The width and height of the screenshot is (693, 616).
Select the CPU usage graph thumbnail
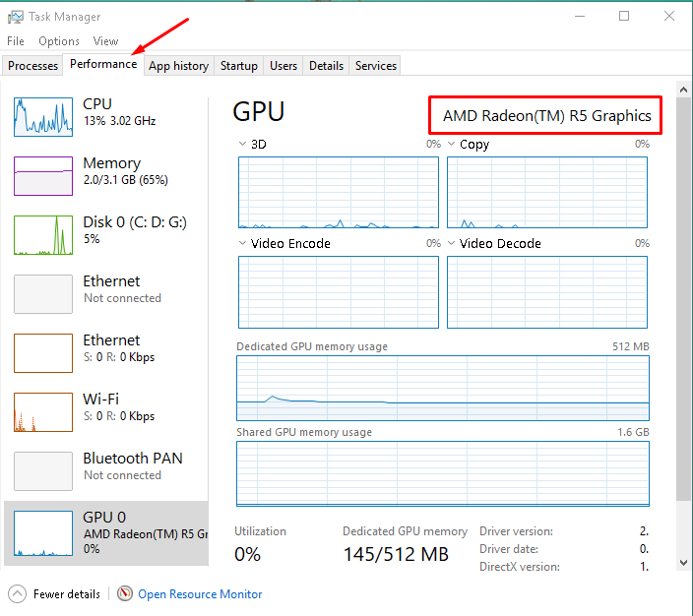[43, 117]
